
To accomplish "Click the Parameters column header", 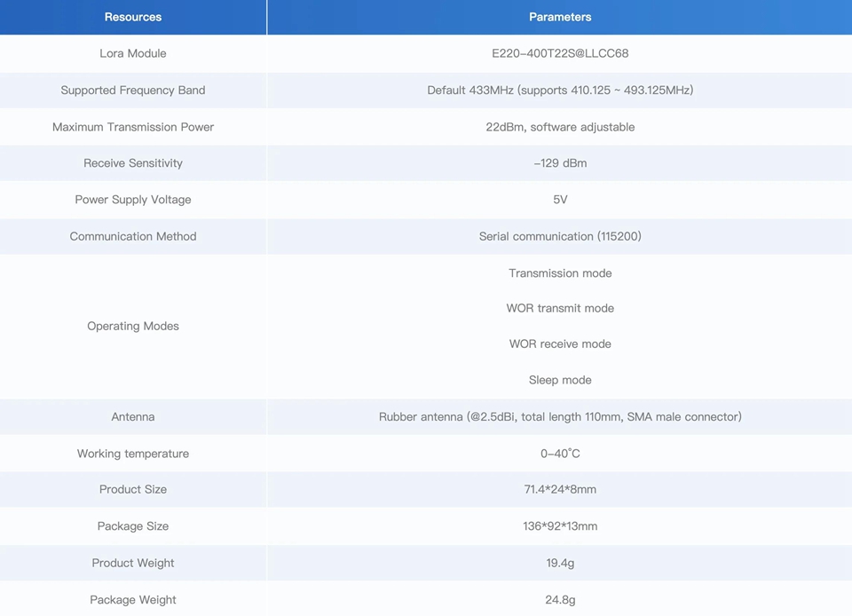I will [x=560, y=17].
